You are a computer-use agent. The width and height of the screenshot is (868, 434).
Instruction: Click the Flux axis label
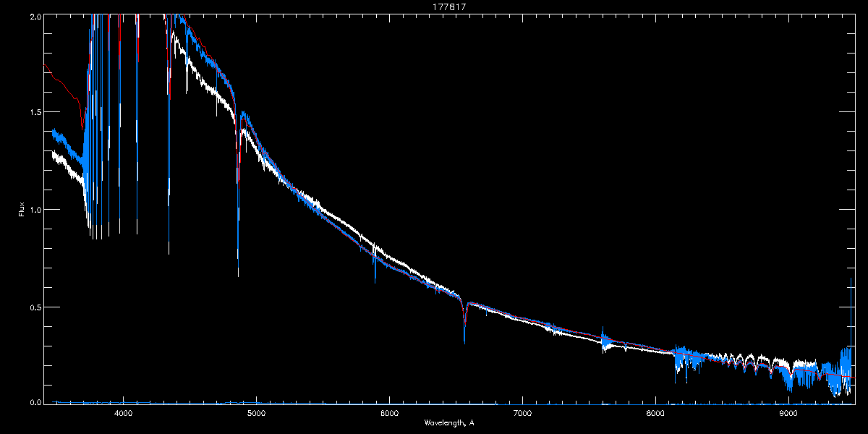pos(21,209)
